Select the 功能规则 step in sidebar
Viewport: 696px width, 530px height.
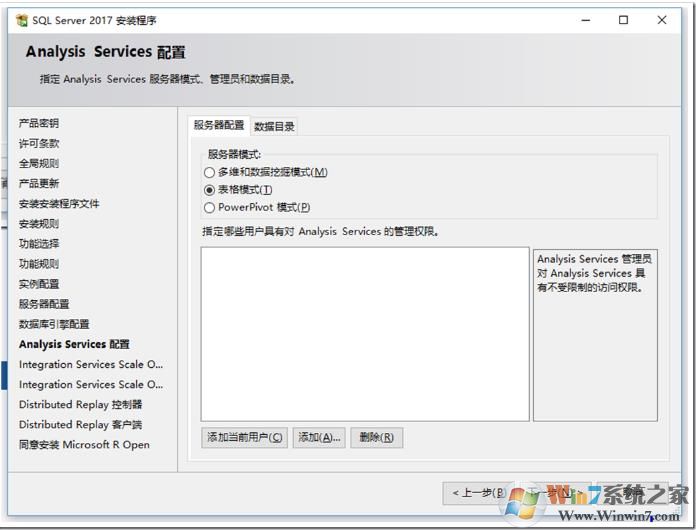[x=39, y=264]
